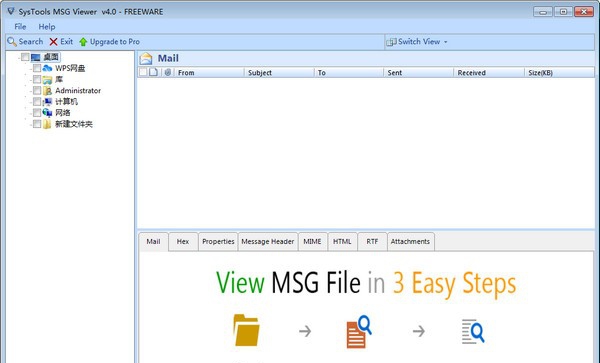The image size is (600, 363).
Task: Switch to the HTML tab
Action: pyautogui.click(x=342, y=242)
